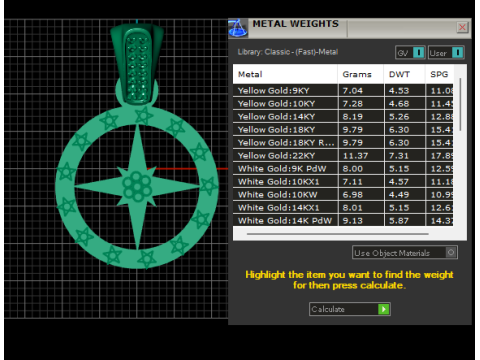This screenshot has width=480, height=360.
Task: Click the Use Object Materials round indicator
Action: coord(451,252)
